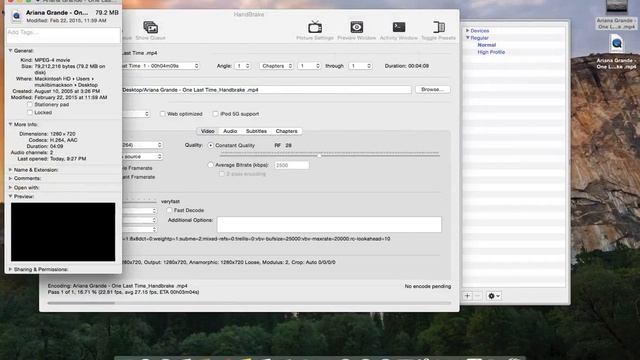The height and width of the screenshot is (360, 640).
Task: Expand the Comments section
Action: 11,178
